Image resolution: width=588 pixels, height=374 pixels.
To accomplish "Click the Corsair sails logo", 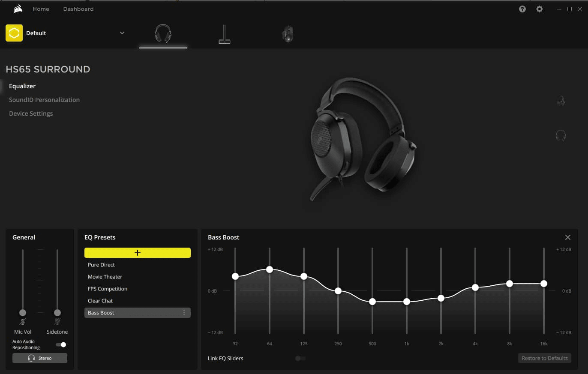I will pos(18,9).
